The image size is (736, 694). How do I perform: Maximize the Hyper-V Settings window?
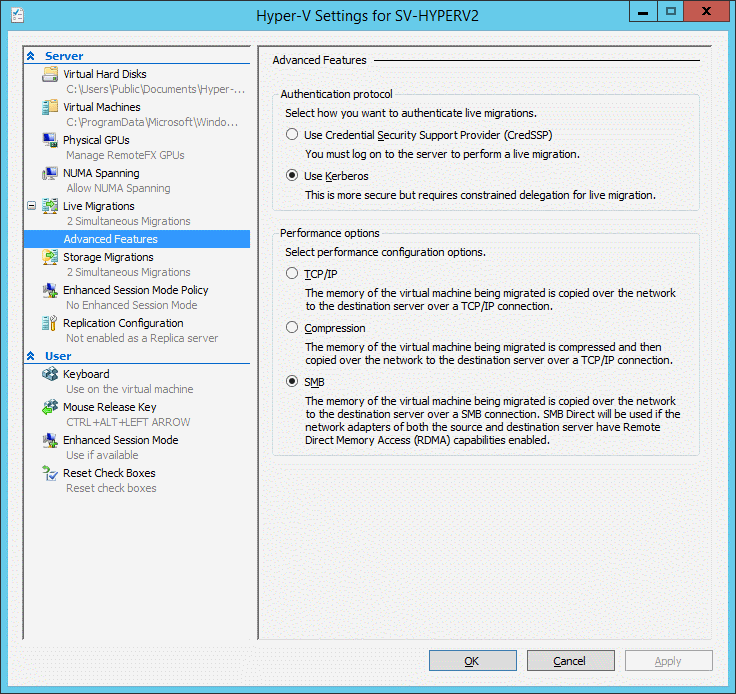(x=670, y=11)
